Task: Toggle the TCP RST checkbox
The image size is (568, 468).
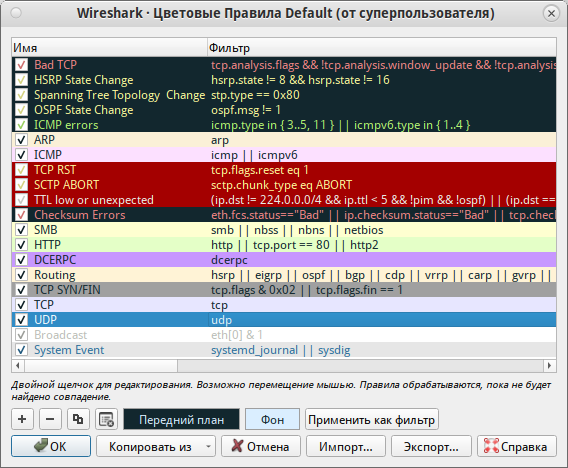Action: click(21, 170)
